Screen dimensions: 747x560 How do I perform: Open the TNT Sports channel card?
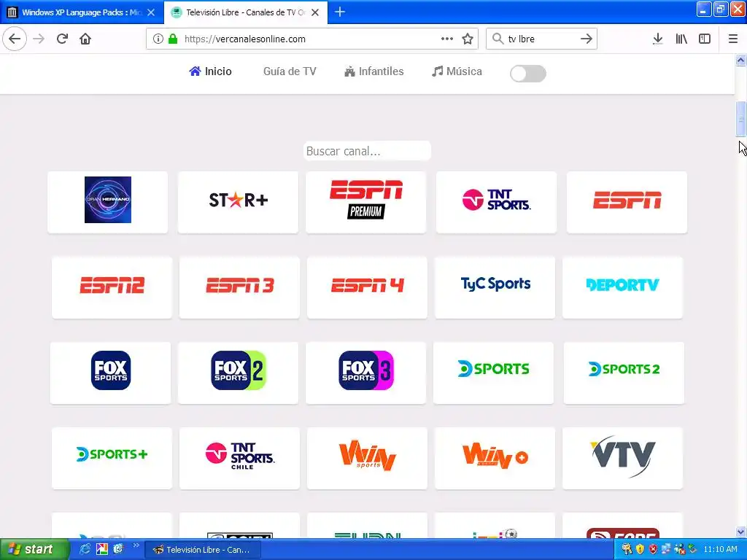[x=496, y=202]
